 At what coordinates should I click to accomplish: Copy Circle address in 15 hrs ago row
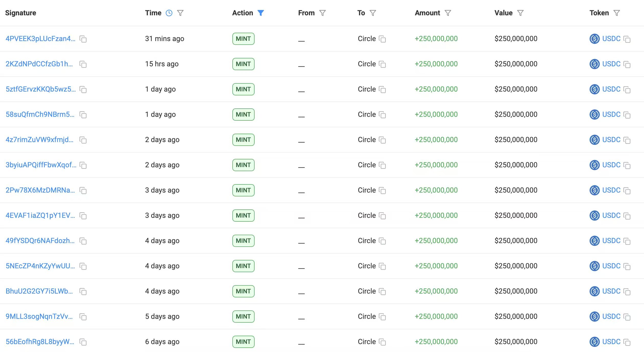[x=382, y=64]
